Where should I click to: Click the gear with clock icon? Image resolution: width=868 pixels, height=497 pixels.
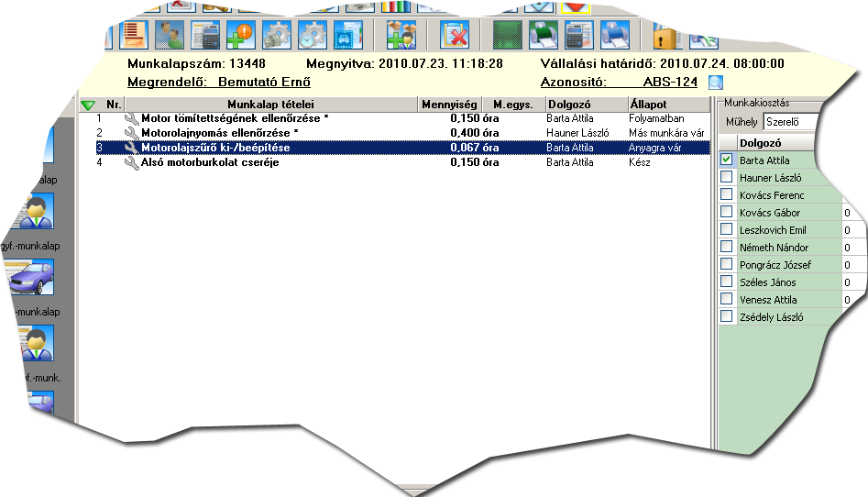[313, 36]
